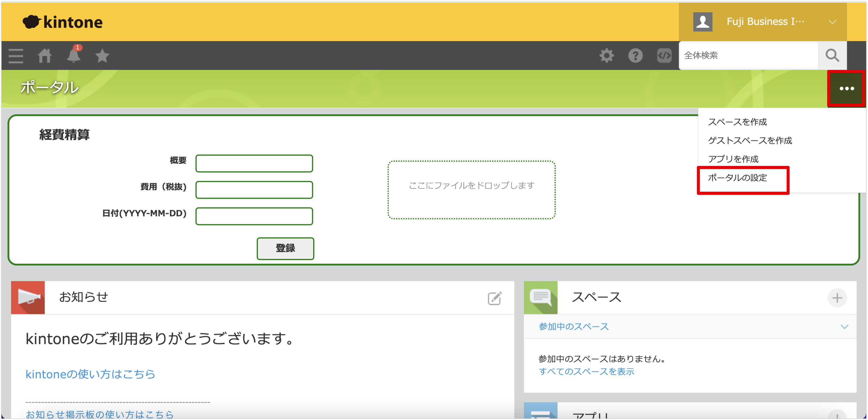
Task: Click the 参加中のスペースはありません message
Action: (x=603, y=359)
